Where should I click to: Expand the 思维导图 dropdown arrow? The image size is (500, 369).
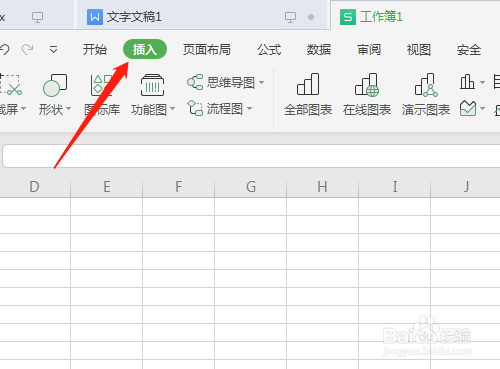pos(262,82)
